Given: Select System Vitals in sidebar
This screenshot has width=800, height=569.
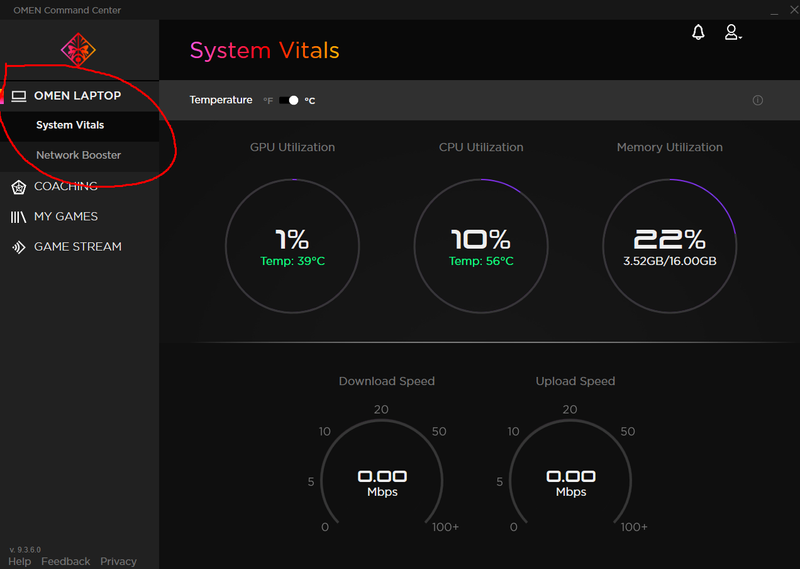Looking at the screenshot, I should pos(70,125).
